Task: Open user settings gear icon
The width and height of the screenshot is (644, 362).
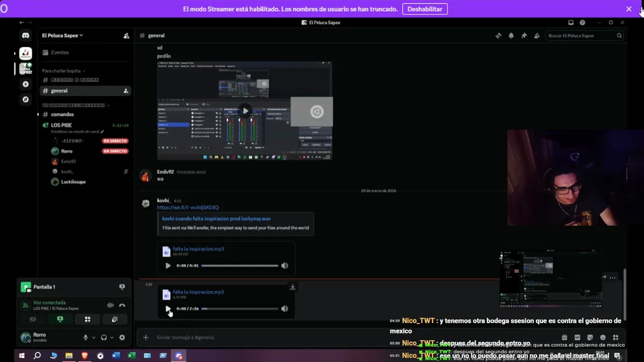Action: 122,338
